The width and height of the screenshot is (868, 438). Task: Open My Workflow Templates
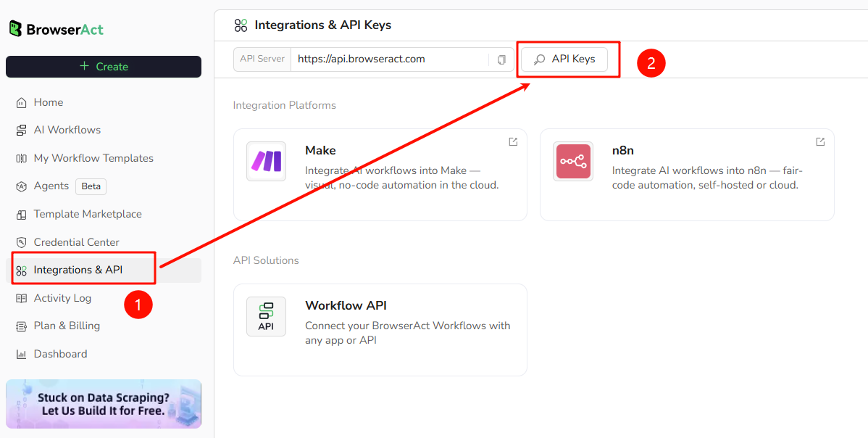(104, 158)
